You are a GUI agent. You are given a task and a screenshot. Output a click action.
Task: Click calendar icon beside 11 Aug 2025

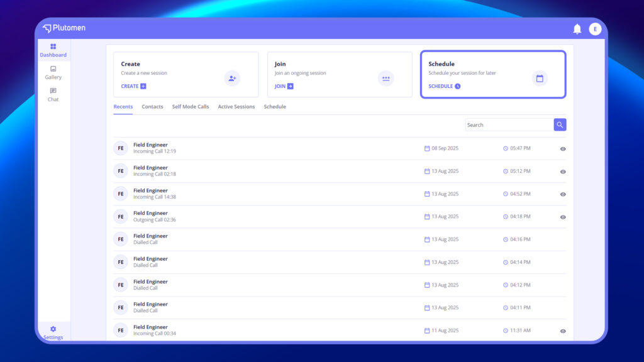(x=427, y=331)
